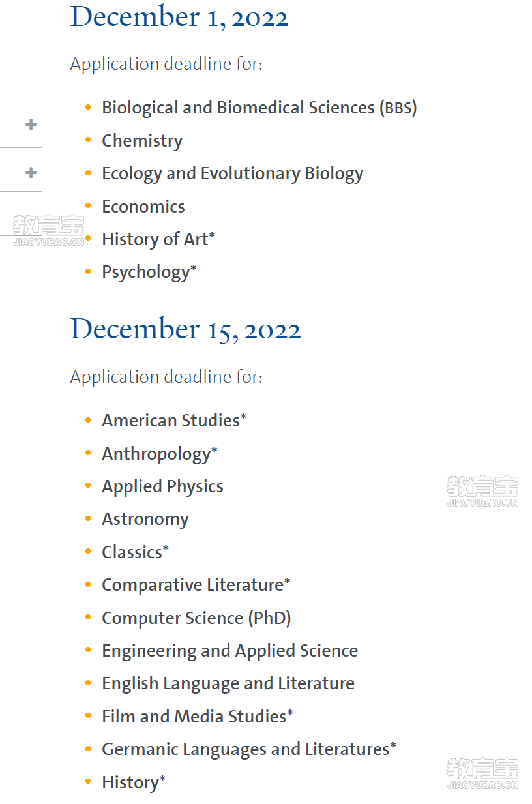Open Applied Physics program
The width and height of the screenshot is (532, 804).
click(162, 486)
